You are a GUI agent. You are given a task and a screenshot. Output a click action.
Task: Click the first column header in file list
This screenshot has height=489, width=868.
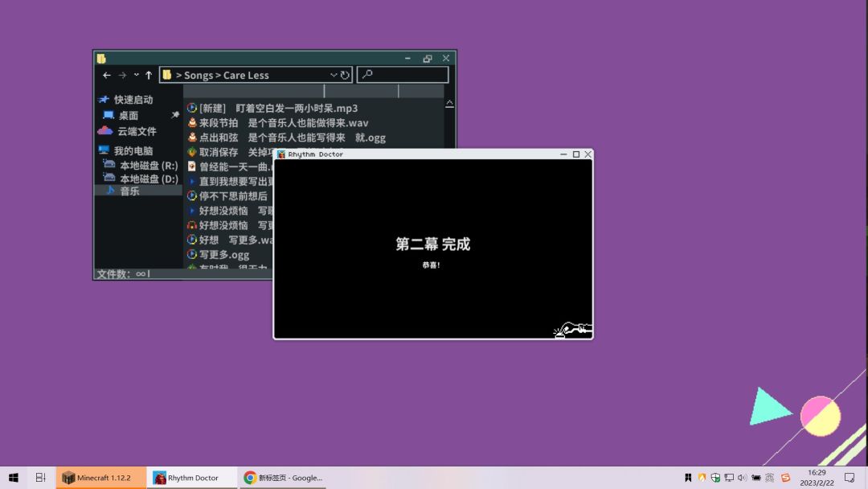[253, 92]
